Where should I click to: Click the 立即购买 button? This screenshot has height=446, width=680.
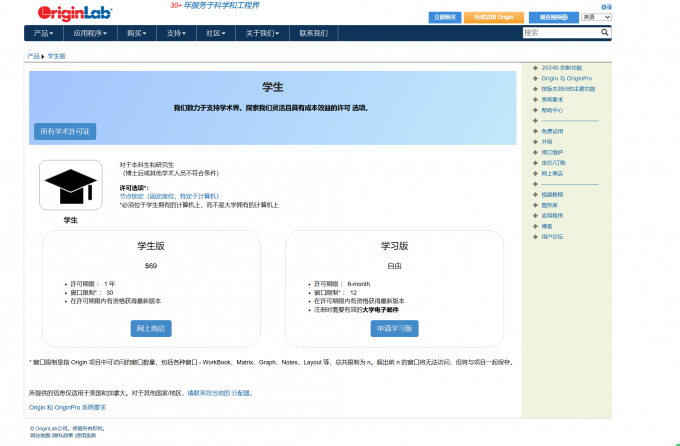pos(445,17)
